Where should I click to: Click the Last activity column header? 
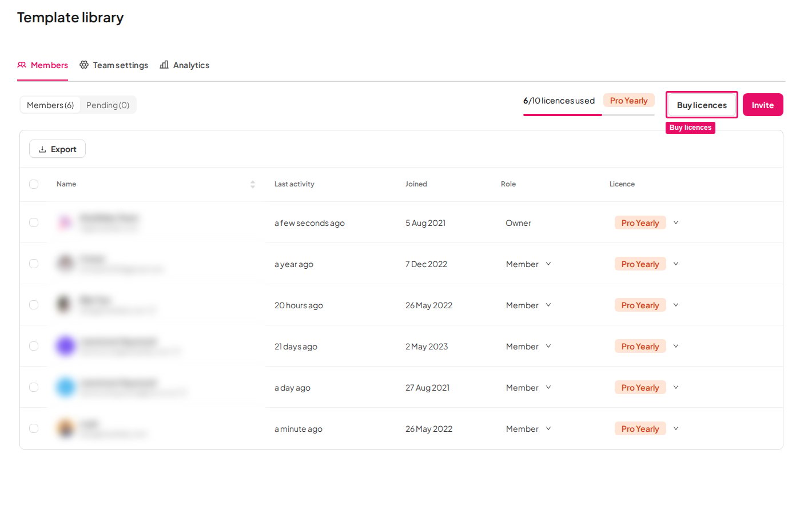[294, 184]
